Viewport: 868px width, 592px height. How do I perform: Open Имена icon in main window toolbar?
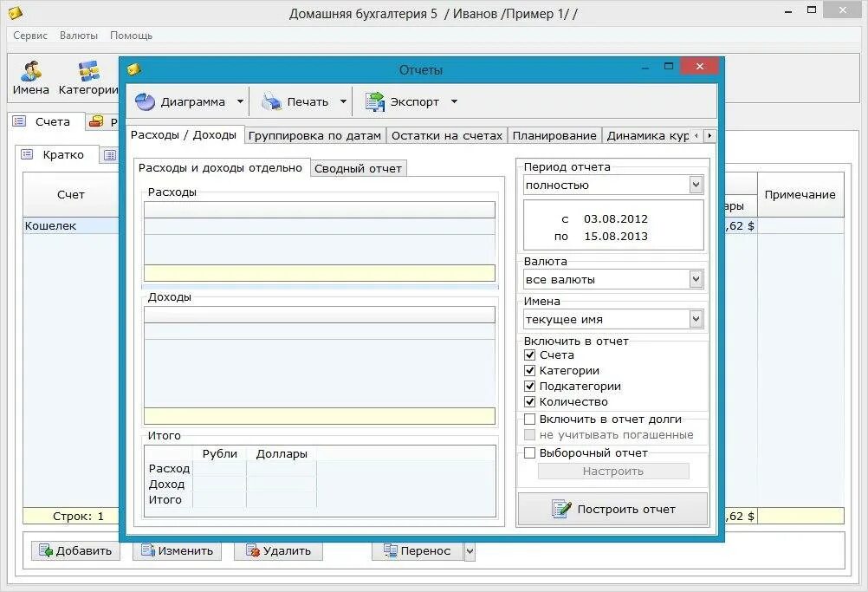(x=31, y=71)
